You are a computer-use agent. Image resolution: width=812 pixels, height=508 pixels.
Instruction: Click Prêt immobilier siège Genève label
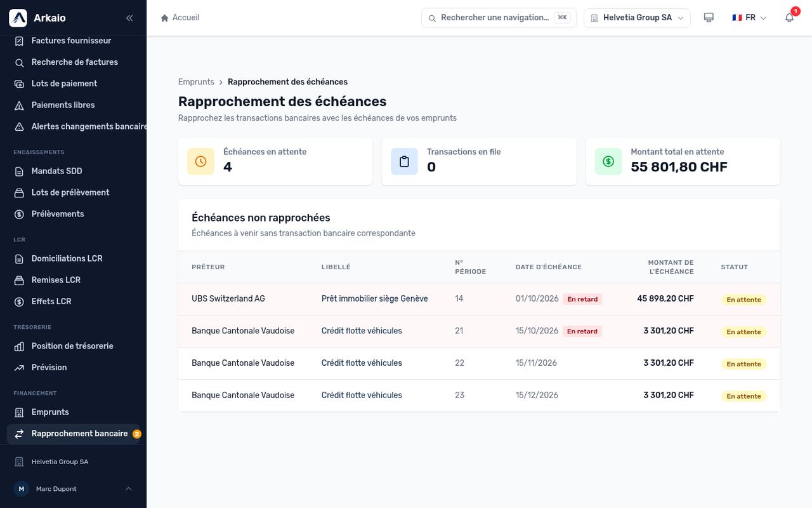(375, 298)
